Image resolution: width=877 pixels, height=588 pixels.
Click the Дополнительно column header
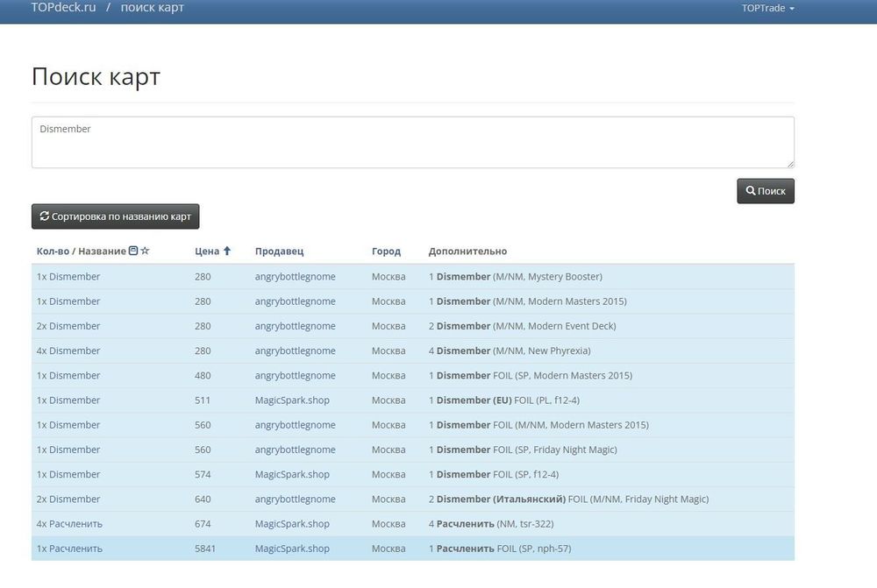(x=467, y=251)
